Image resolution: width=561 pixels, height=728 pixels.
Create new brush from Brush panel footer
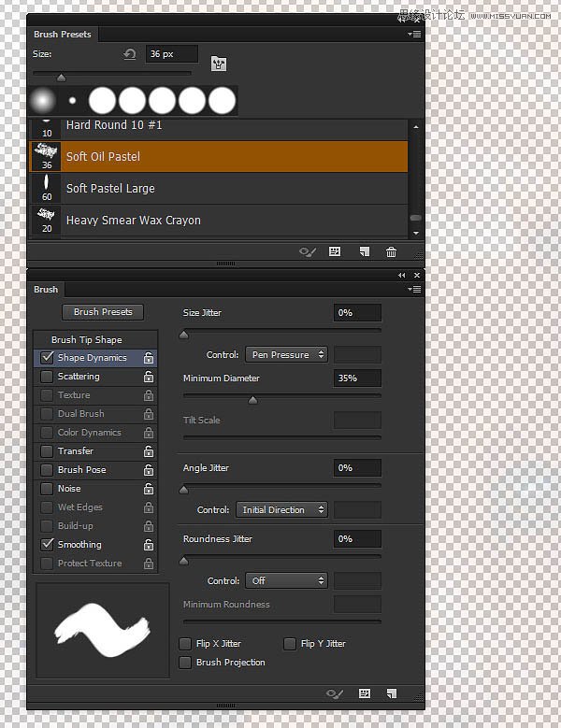pos(392,693)
